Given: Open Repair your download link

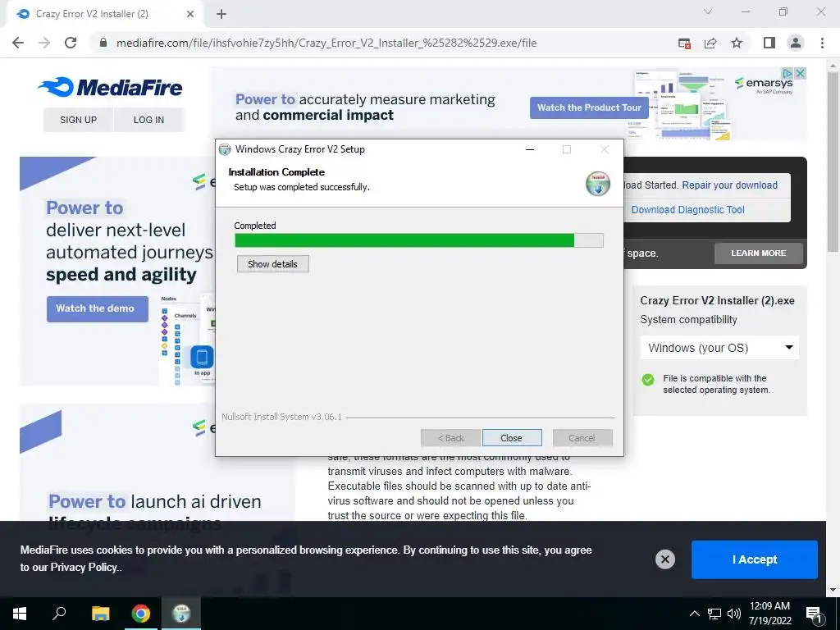Looking at the screenshot, I should click(x=729, y=185).
